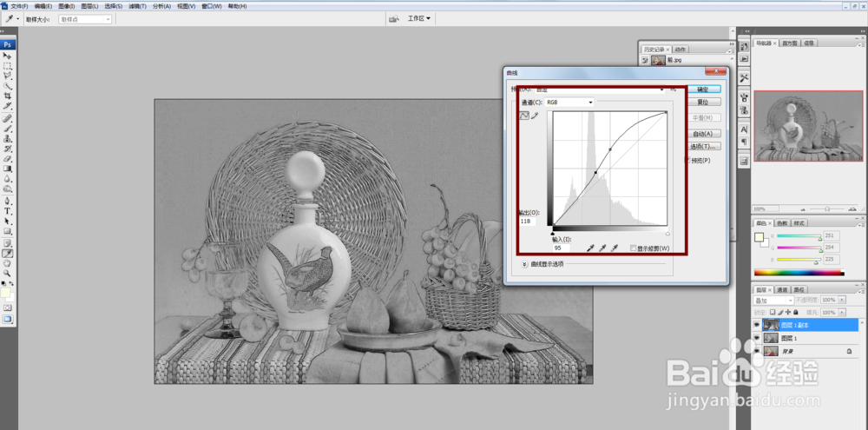
Task: Toggle lock position in Layers panel
Action: [787, 313]
